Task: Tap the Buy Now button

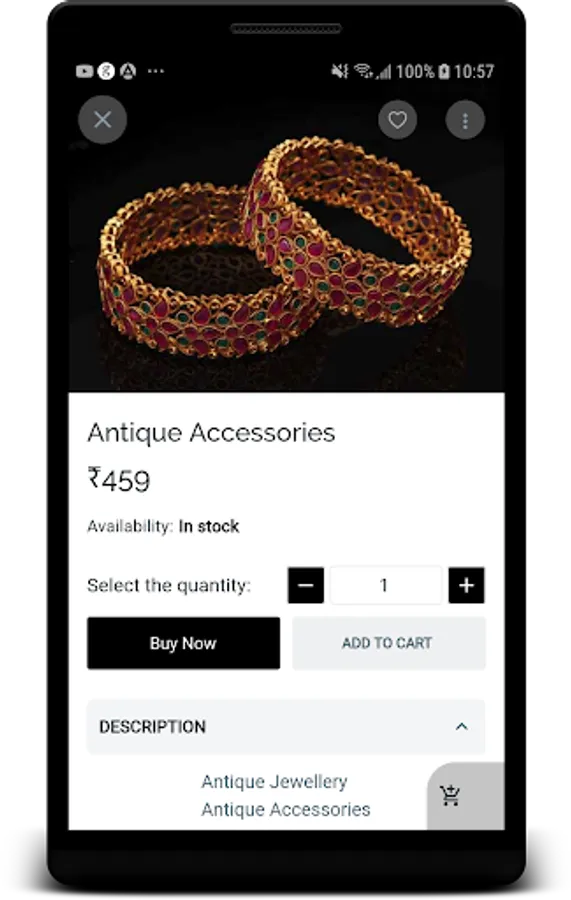Action: point(184,643)
